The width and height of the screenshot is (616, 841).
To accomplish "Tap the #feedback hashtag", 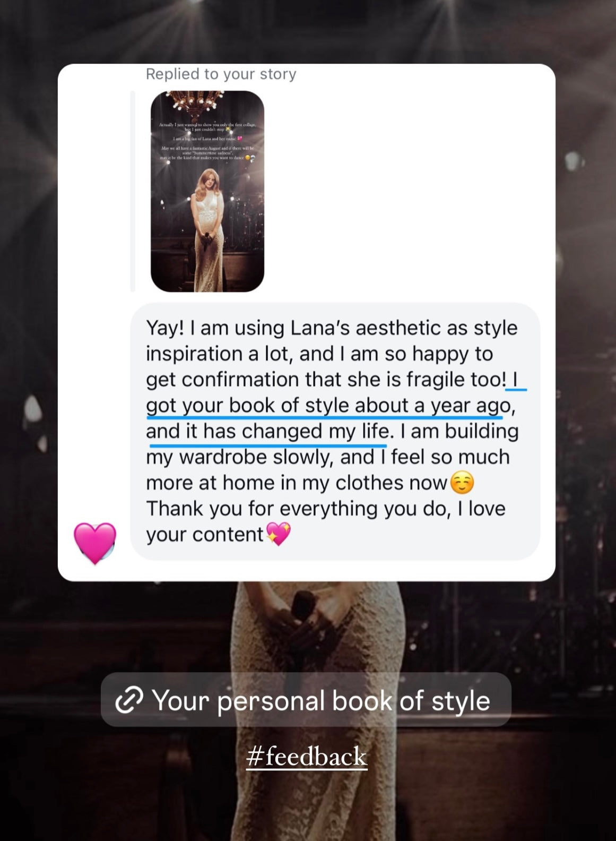I will tap(307, 756).
